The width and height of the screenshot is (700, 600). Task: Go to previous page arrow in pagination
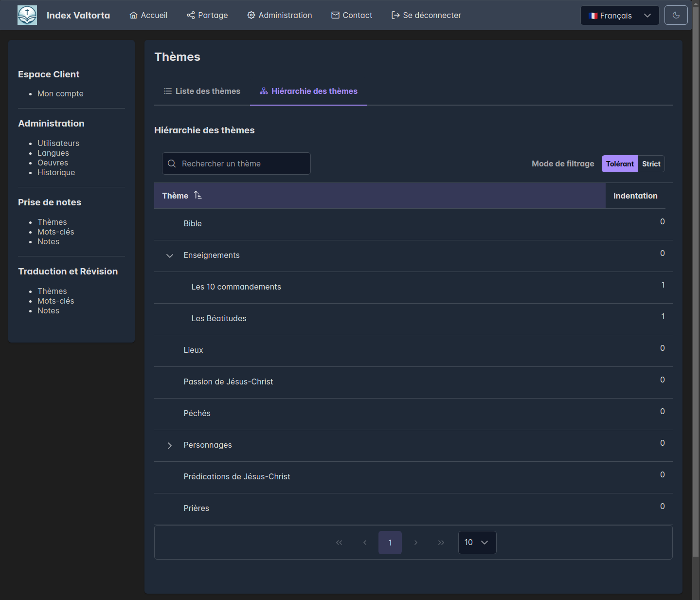pyautogui.click(x=365, y=543)
